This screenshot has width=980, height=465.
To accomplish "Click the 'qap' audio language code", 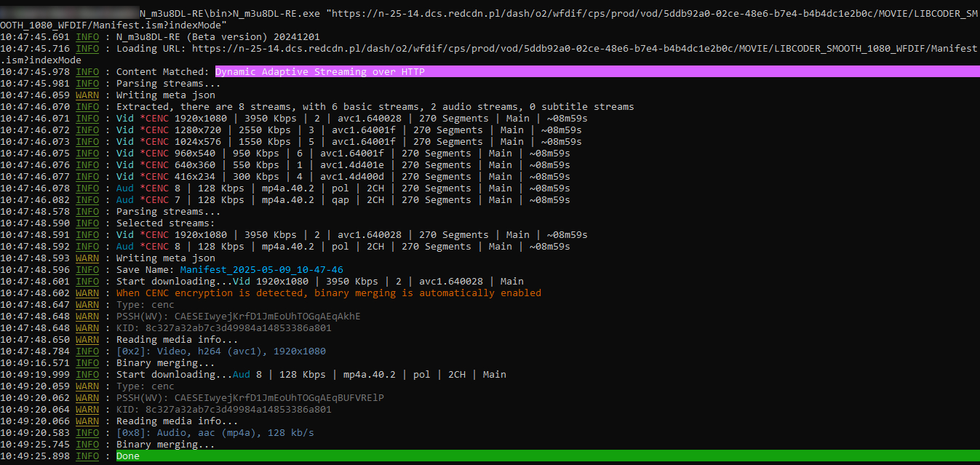I will [x=340, y=200].
